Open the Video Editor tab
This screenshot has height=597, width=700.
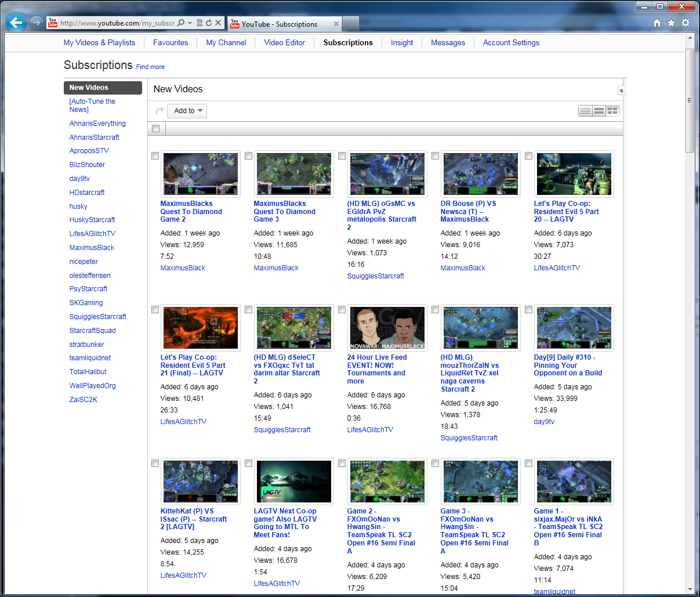[x=284, y=43]
